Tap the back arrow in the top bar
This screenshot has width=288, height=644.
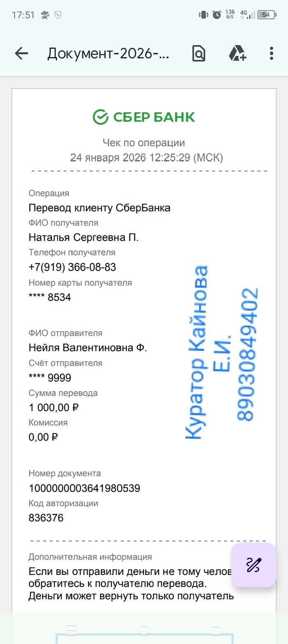tap(21, 53)
